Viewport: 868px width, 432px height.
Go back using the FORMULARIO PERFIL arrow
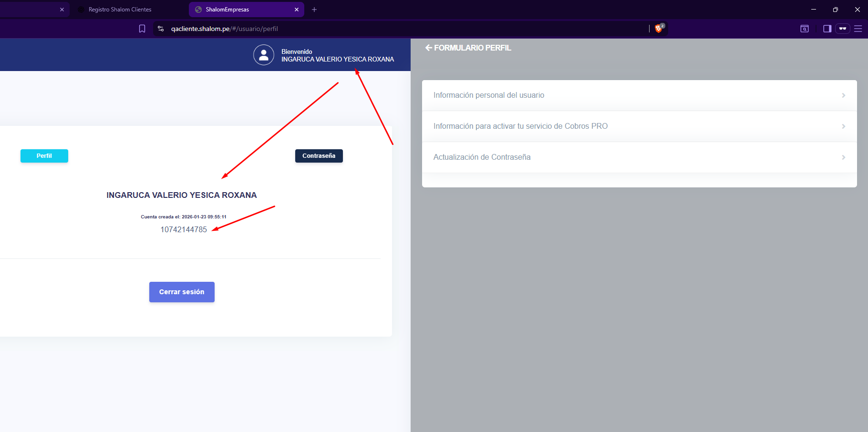click(428, 48)
